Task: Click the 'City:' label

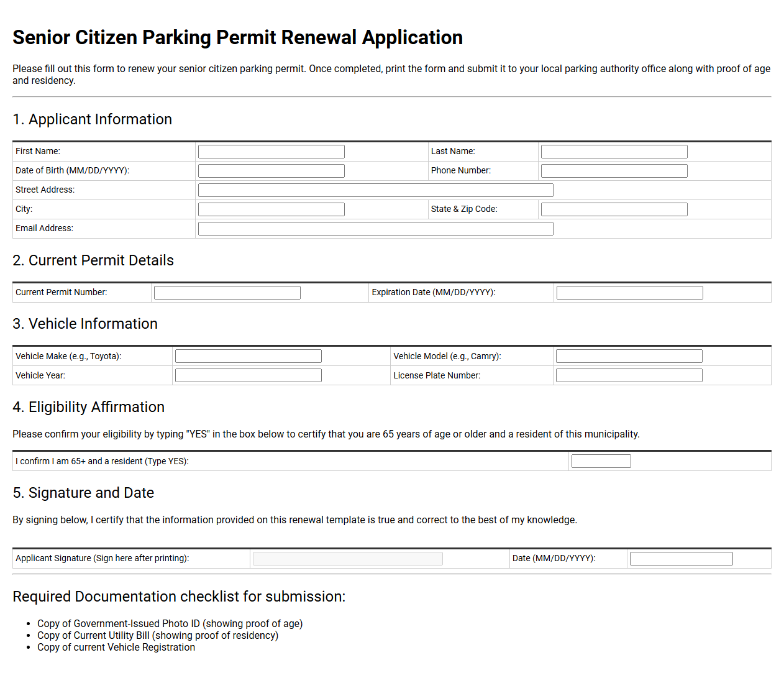Action: click(x=24, y=209)
